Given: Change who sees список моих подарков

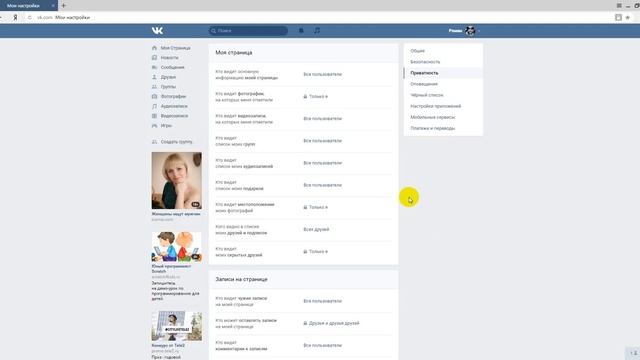Looking at the screenshot, I should (x=322, y=185).
